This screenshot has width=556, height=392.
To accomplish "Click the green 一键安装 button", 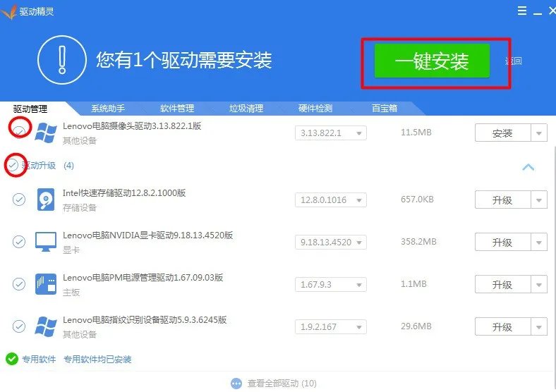I will coord(432,61).
